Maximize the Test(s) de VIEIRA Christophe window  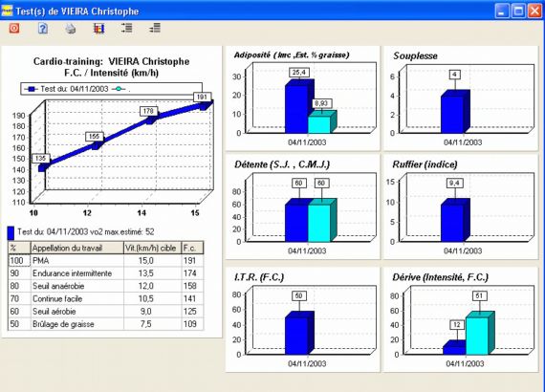[x=518, y=11]
